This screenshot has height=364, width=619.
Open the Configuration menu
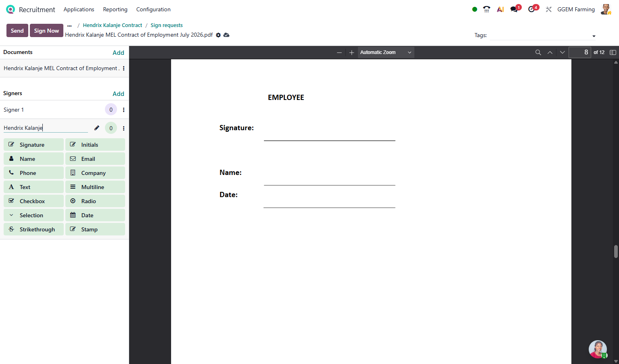point(153,9)
